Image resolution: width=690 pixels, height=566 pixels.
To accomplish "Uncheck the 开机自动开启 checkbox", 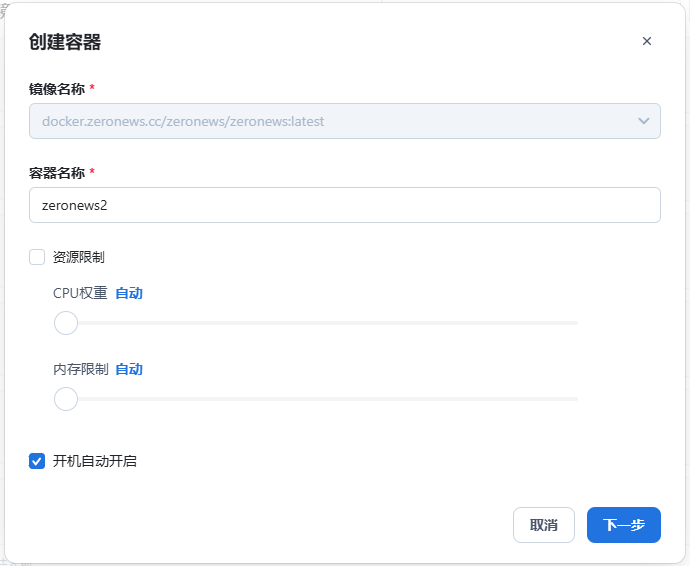I will point(37,461).
